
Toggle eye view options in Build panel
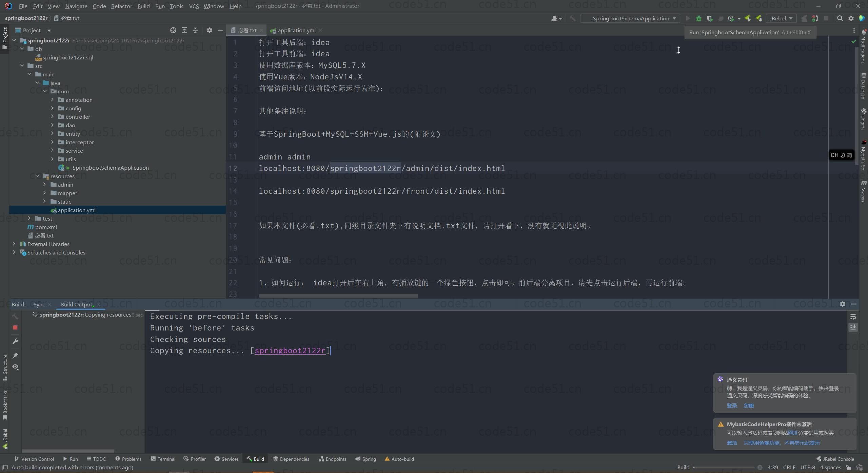(15, 367)
